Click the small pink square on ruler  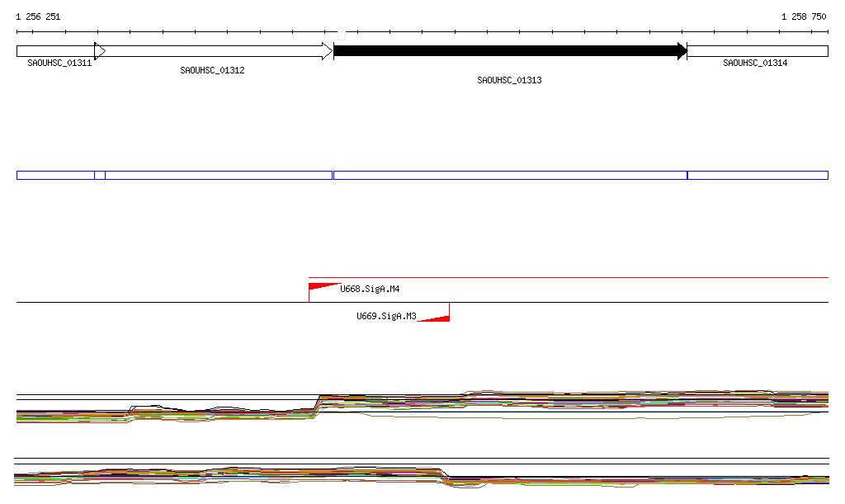pyautogui.click(x=342, y=35)
